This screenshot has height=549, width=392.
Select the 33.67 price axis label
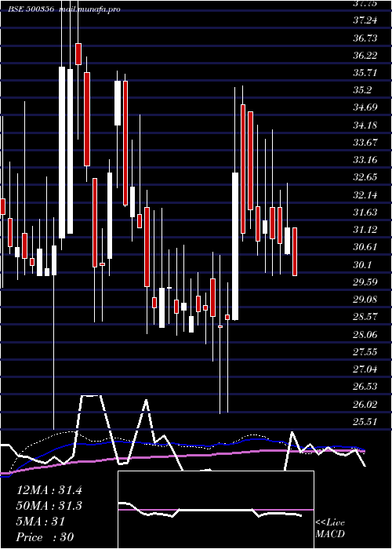(365, 143)
